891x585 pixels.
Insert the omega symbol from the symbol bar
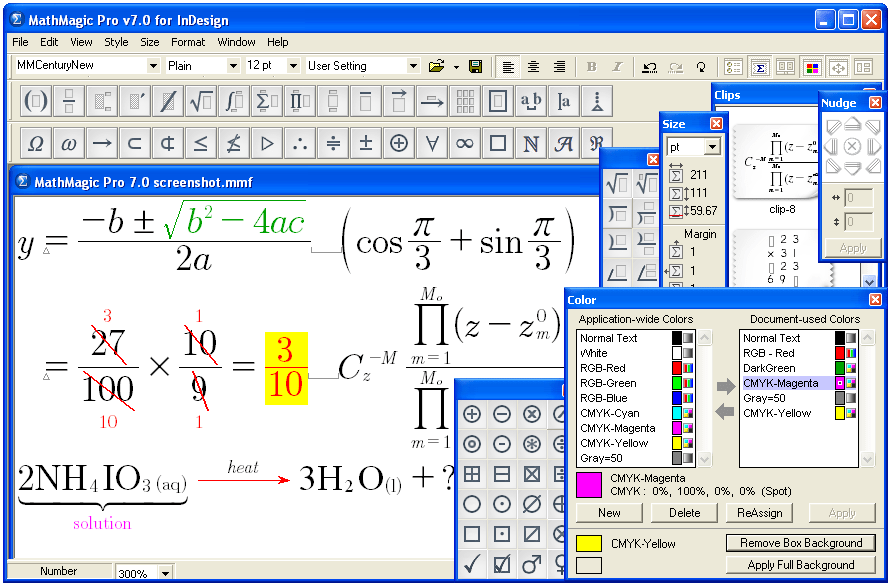pyautogui.click(x=68, y=143)
